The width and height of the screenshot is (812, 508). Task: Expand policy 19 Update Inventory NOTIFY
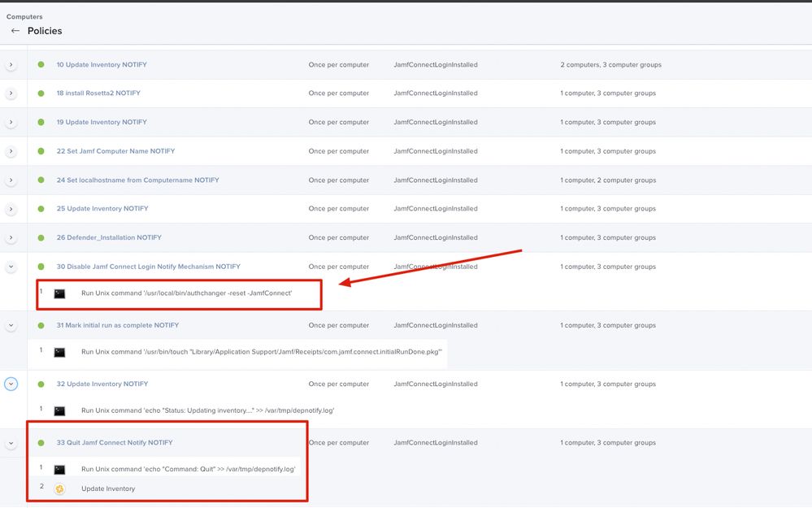(x=11, y=122)
